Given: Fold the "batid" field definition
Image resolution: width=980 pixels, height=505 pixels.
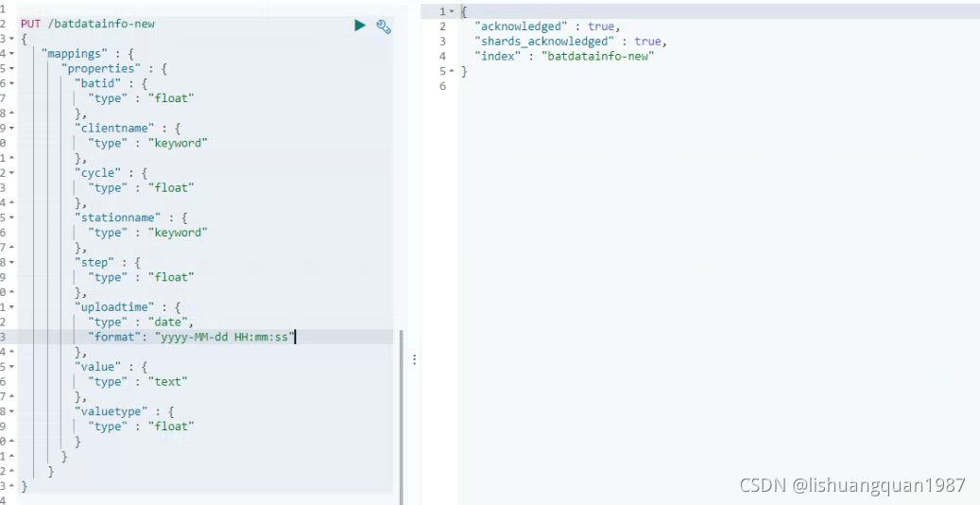Looking at the screenshot, I should 11,84.
